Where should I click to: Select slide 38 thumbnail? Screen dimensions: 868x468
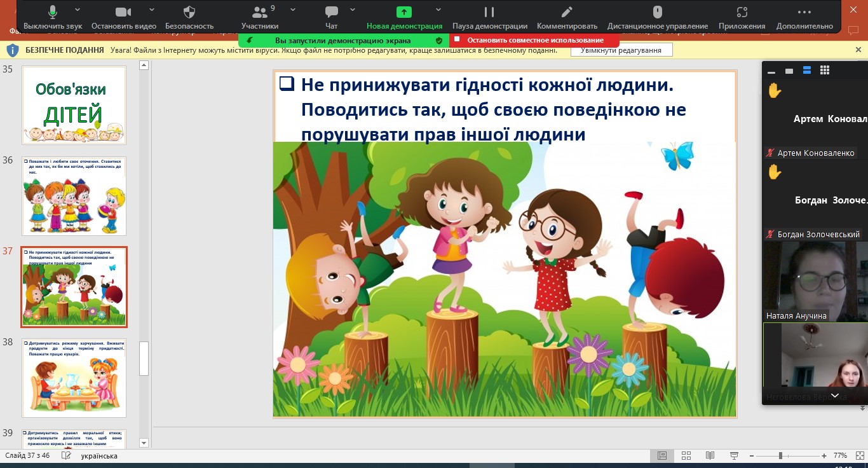pyautogui.click(x=74, y=378)
